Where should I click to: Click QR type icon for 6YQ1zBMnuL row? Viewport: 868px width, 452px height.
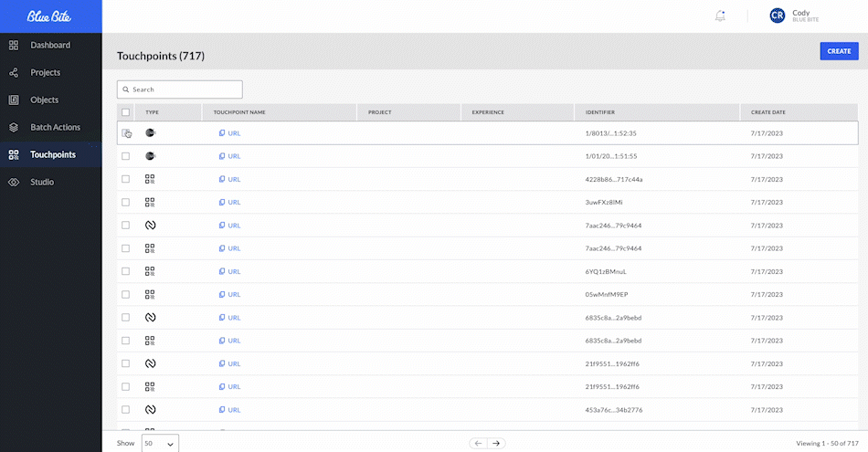[x=150, y=271]
